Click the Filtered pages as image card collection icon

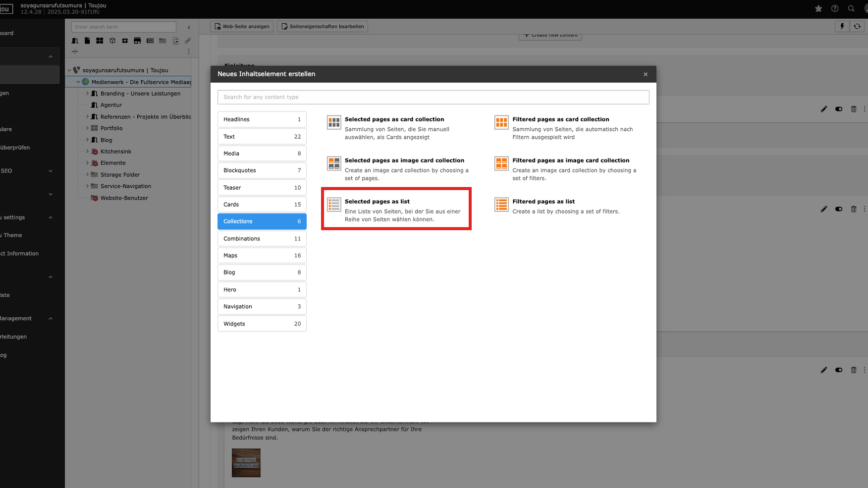coord(501,163)
